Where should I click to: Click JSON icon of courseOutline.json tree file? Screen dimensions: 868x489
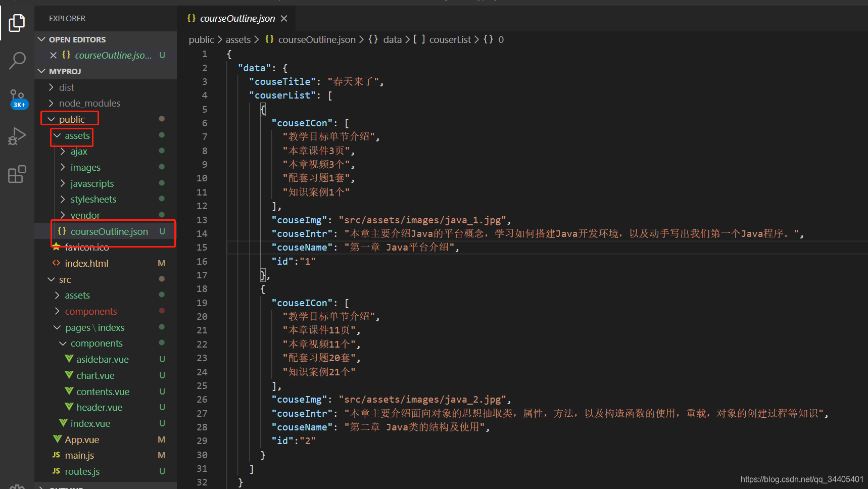click(x=62, y=231)
